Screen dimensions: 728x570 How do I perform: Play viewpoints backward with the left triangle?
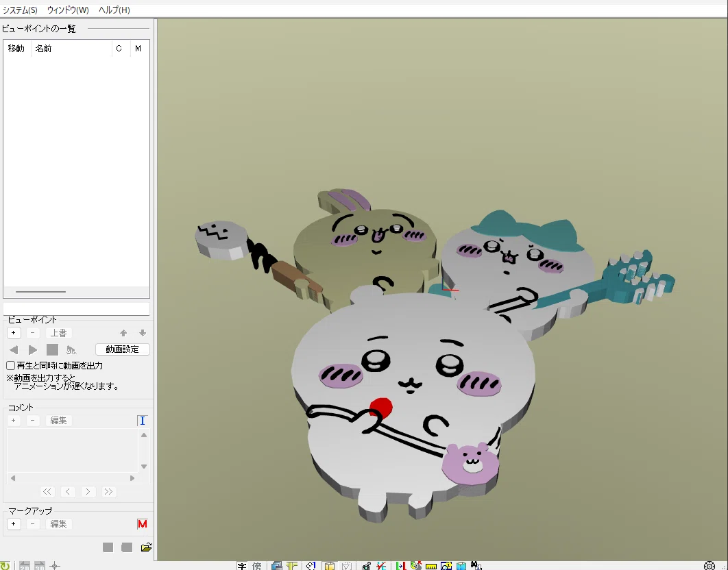point(14,349)
